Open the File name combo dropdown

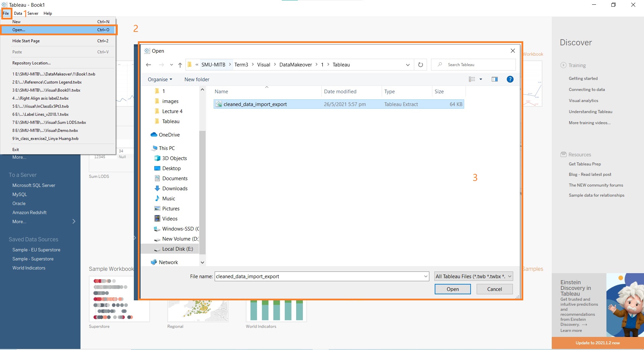426,276
